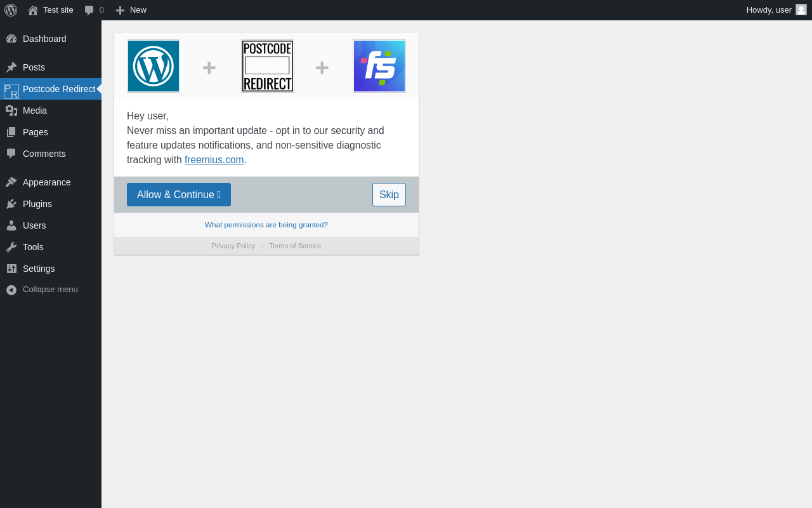
Task: Click the WordPress logo thumbnail in opt-in box
Action: 154,66
